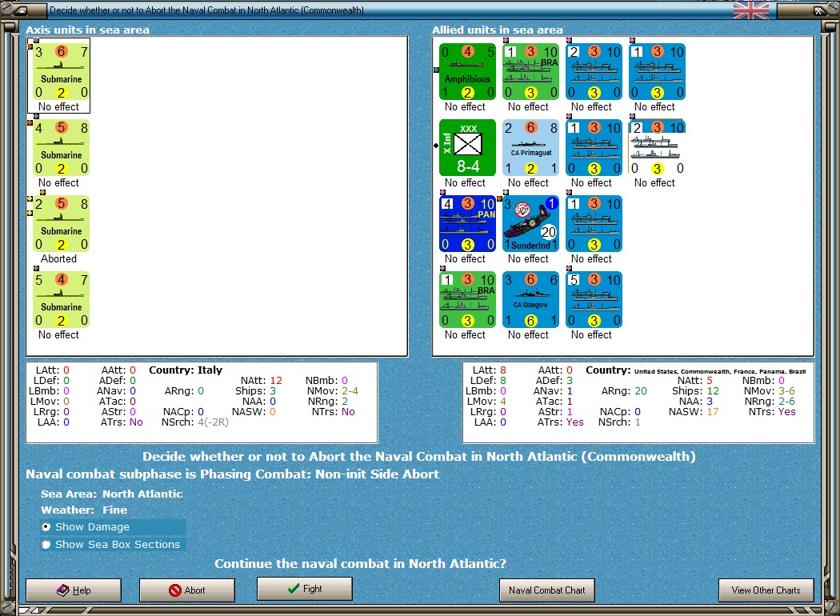Click the 'Axis units in sea area' heading
840x616 pixels.
(x=88, y=30)
